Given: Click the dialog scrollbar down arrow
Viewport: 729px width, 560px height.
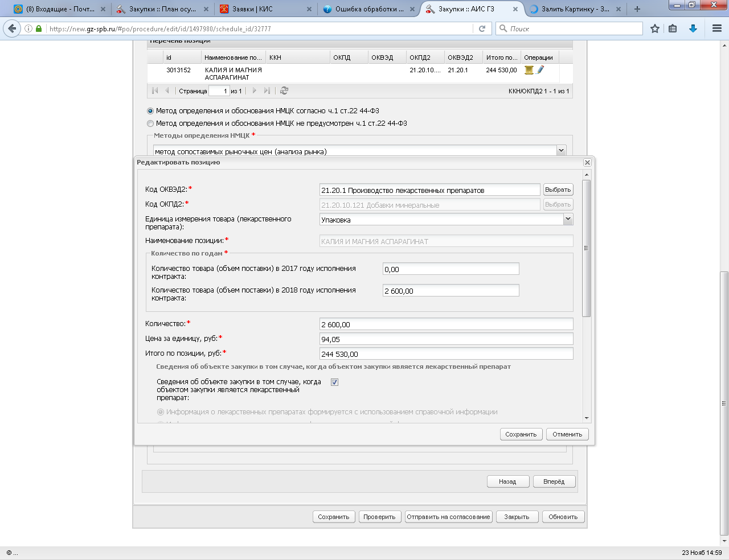Looking at the screenshot, I should (586, 418).
